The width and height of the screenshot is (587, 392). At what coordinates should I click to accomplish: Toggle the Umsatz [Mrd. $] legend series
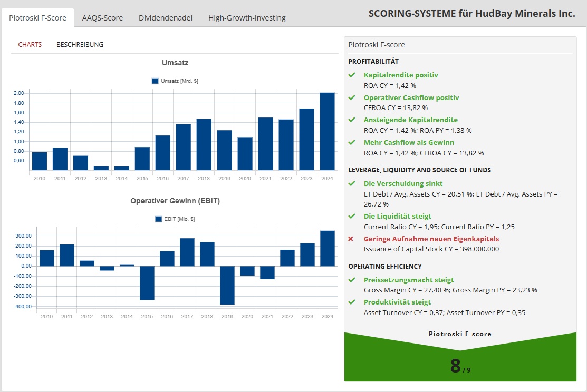coord(175,81)
